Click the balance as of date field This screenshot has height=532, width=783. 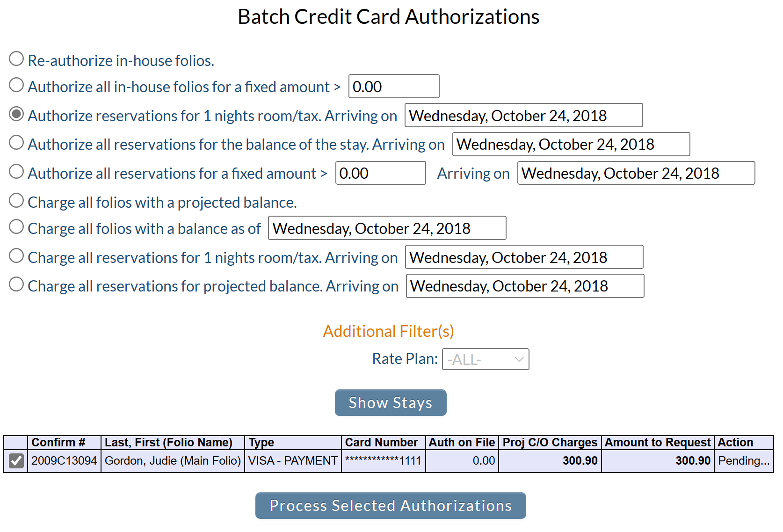pyautogui.click(x=387, y=228)
